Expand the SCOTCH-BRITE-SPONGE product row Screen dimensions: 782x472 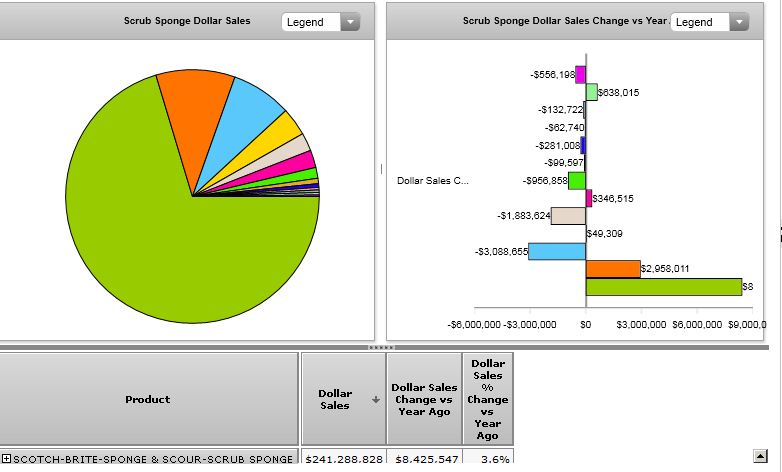tap(6, 459)
